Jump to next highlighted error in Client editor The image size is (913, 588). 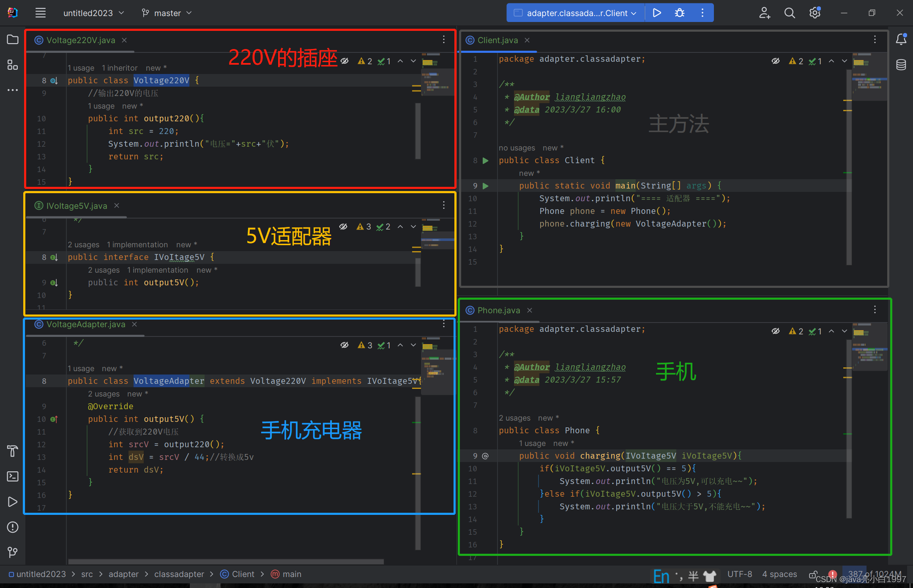[845, 61]
